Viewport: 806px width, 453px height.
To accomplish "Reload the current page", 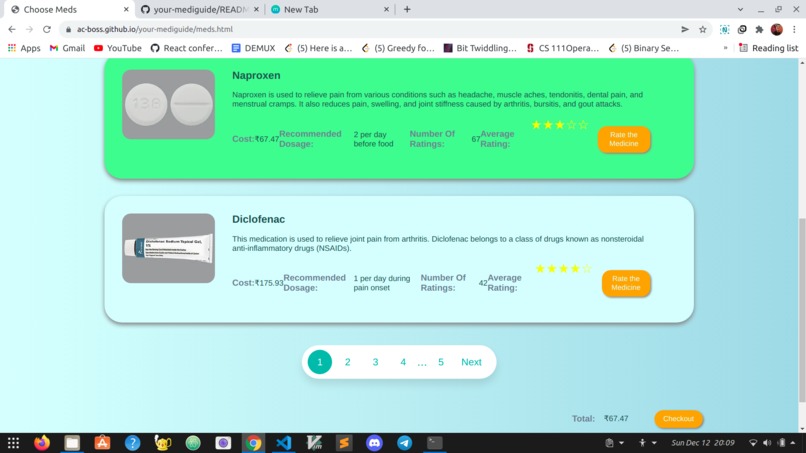I will pos(47,29).
